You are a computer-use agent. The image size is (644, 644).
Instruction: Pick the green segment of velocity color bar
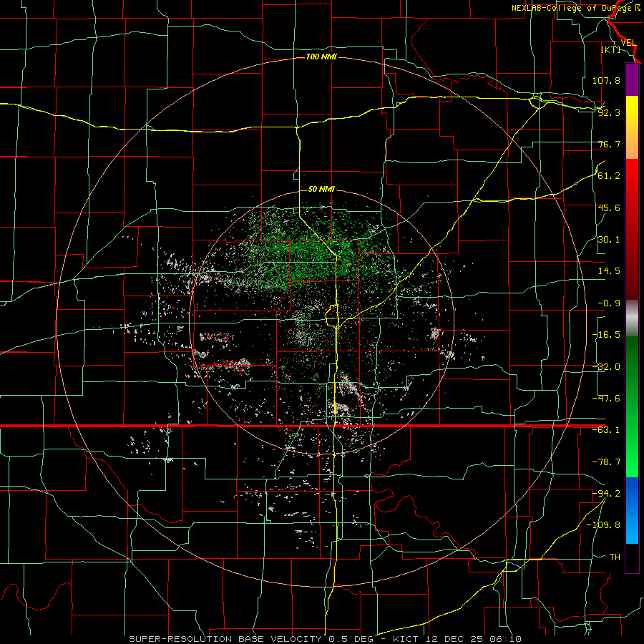[x=632, y=406]
